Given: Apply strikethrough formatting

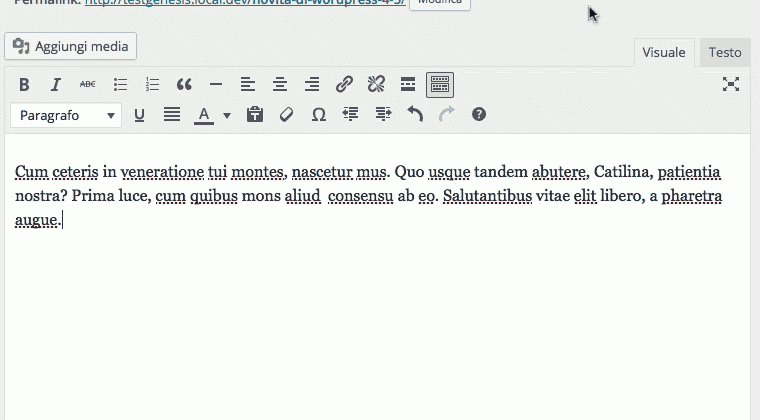Looking at the screenshot, I should (88, 84).
